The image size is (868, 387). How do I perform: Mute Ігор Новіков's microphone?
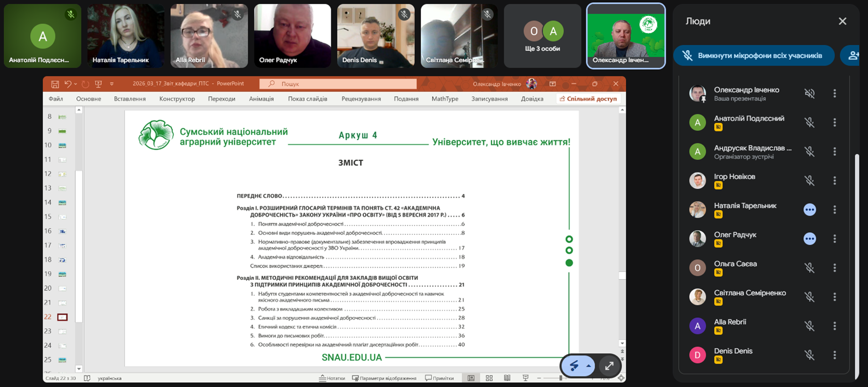pyautogui.click(x=809, y=181)
